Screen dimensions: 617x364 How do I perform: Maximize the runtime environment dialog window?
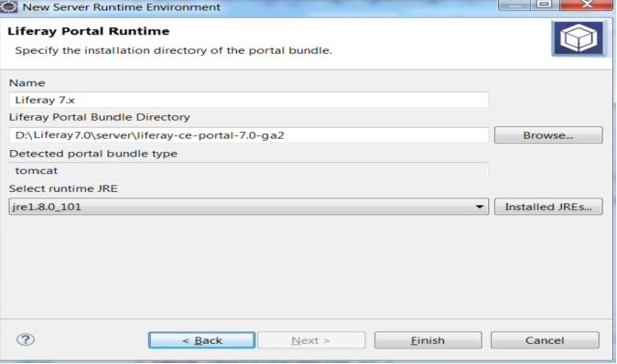click(545, 5)
